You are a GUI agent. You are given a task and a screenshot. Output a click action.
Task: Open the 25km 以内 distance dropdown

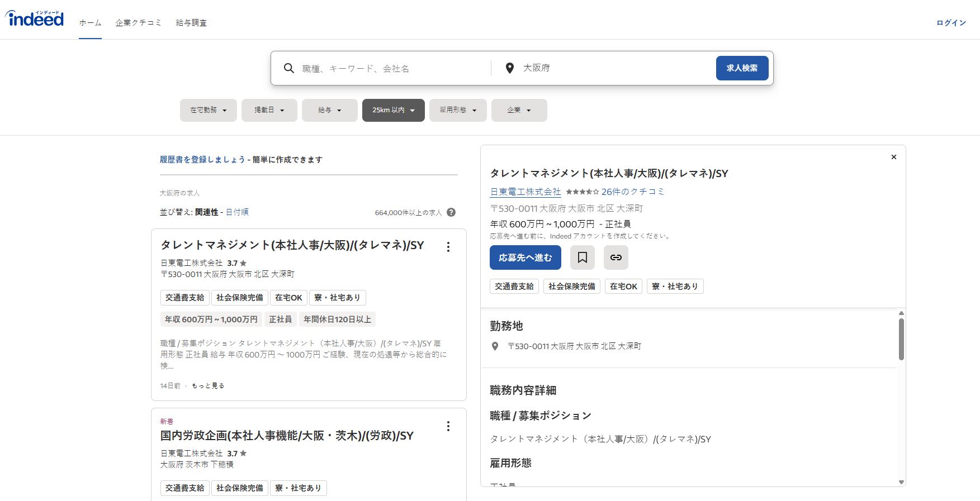pos(394,110)
